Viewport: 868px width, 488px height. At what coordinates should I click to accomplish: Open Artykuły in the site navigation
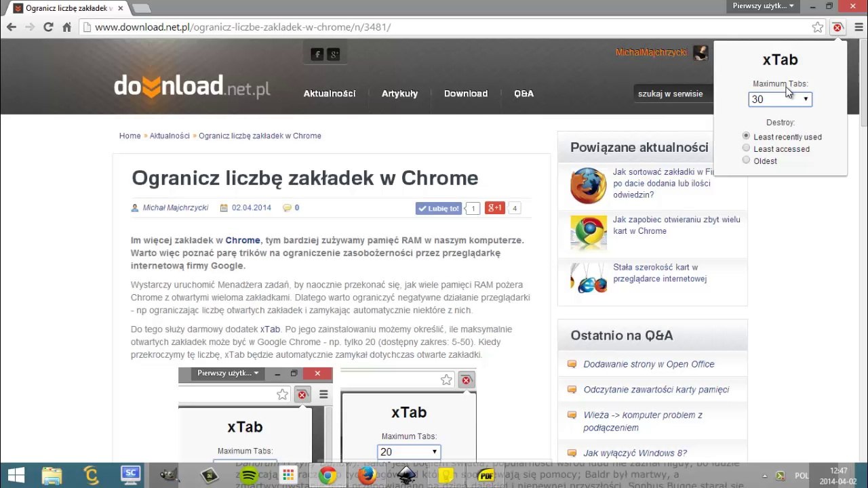[399, 94]
